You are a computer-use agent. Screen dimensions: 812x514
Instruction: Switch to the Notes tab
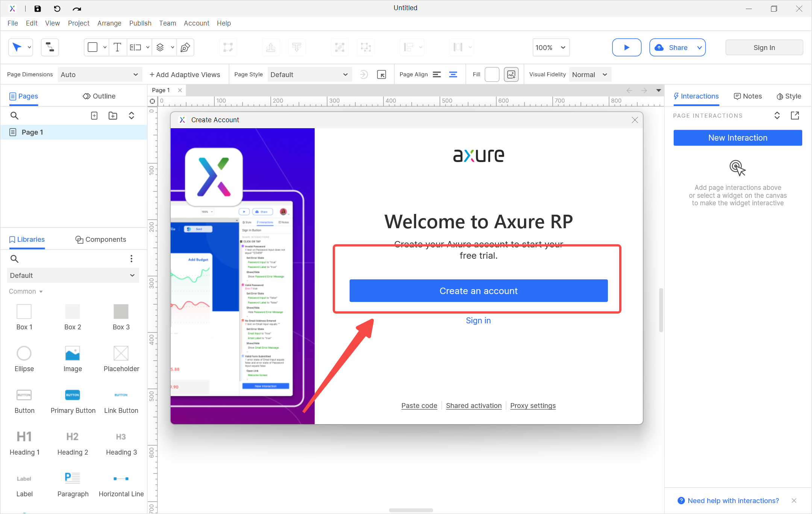[x=748, y=96]
